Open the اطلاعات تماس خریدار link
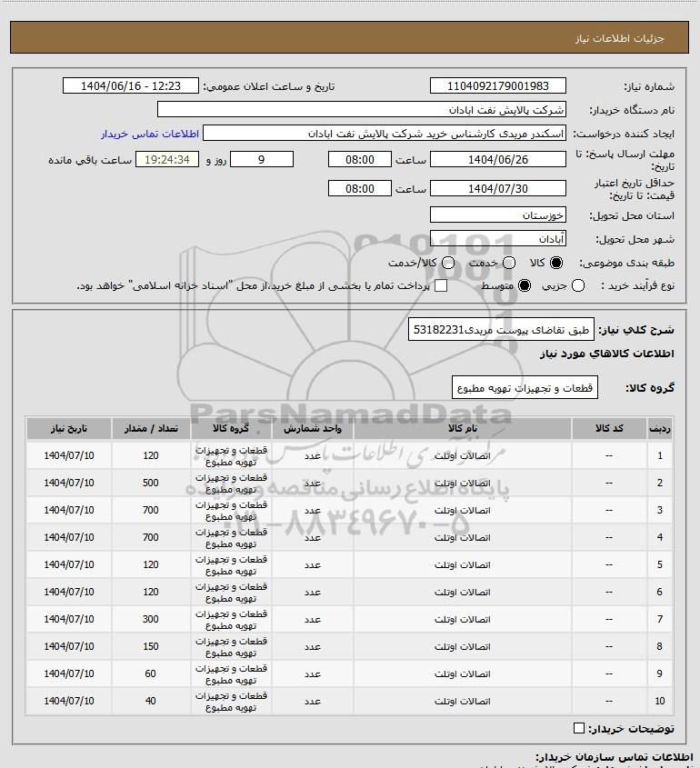The height and width of the screenshot is (768, 700). 150,134
